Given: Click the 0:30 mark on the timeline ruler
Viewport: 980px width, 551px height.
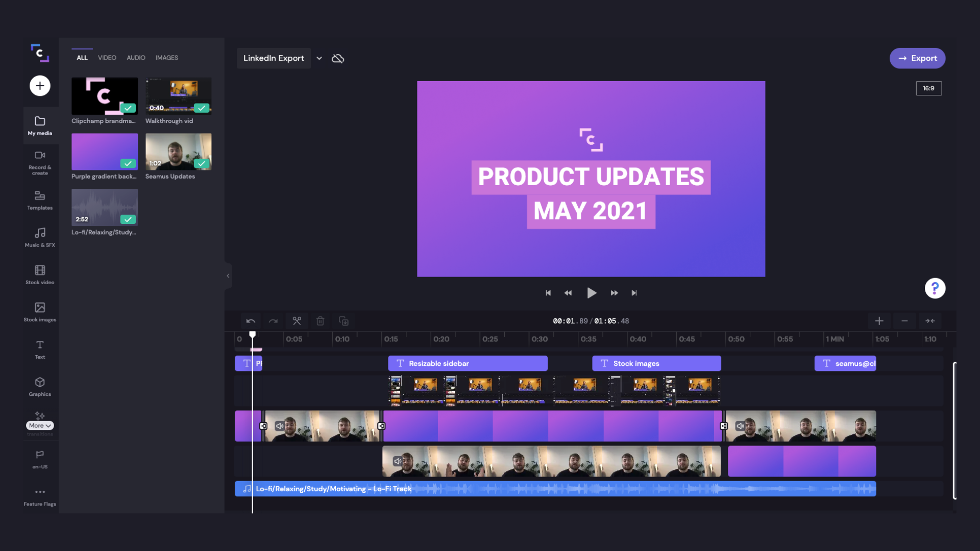Looking at the screenshot, I should (539, 339).
